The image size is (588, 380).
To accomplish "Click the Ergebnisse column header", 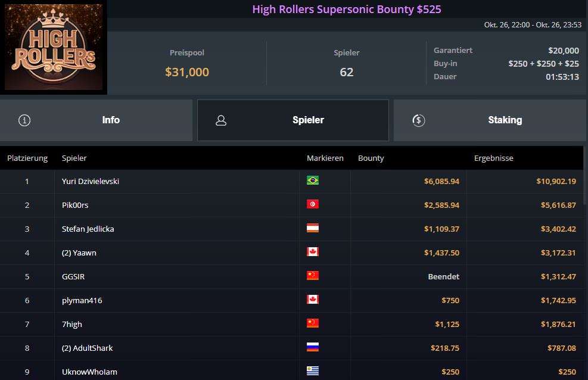I will pos(493,158).
